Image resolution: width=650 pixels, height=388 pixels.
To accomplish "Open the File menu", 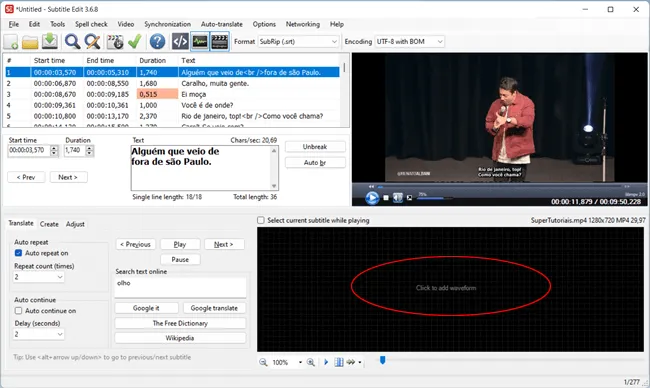I will coord(14,24).
